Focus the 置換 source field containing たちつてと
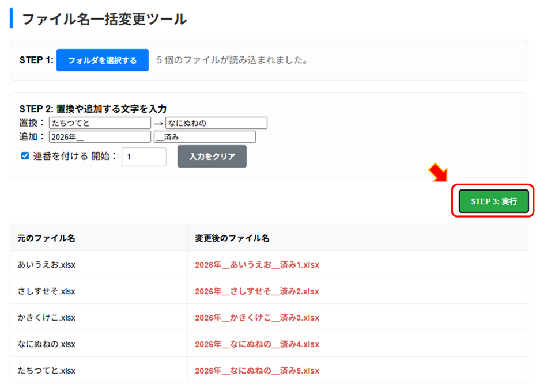Screen dimensions: 540x392 [100, 123]
